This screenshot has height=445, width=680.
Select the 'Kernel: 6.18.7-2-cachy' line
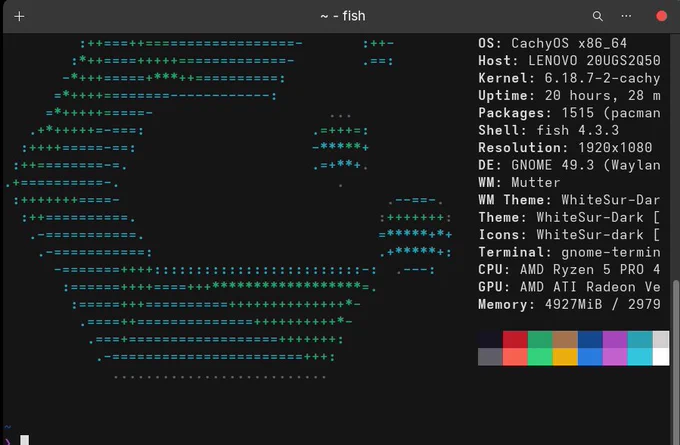pos(569,78)
